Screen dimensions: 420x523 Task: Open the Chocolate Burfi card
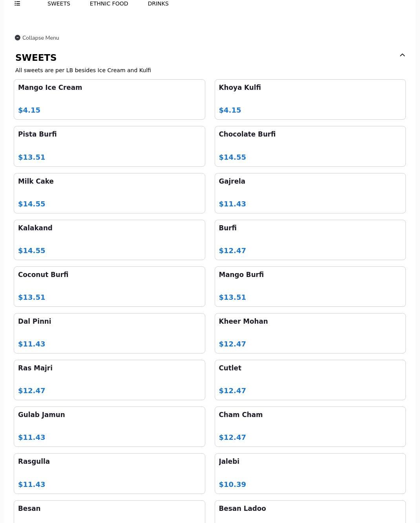coord(310,146)
